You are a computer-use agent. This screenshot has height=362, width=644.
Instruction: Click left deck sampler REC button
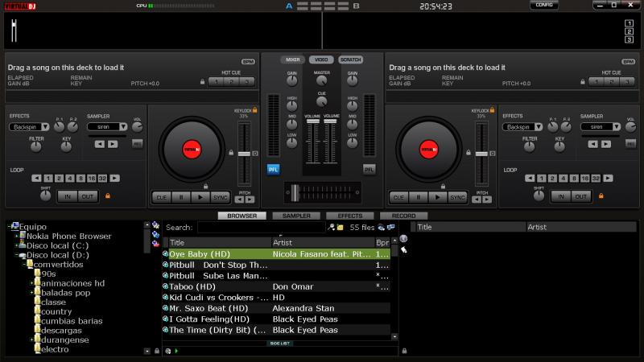[x=137, y=144]
